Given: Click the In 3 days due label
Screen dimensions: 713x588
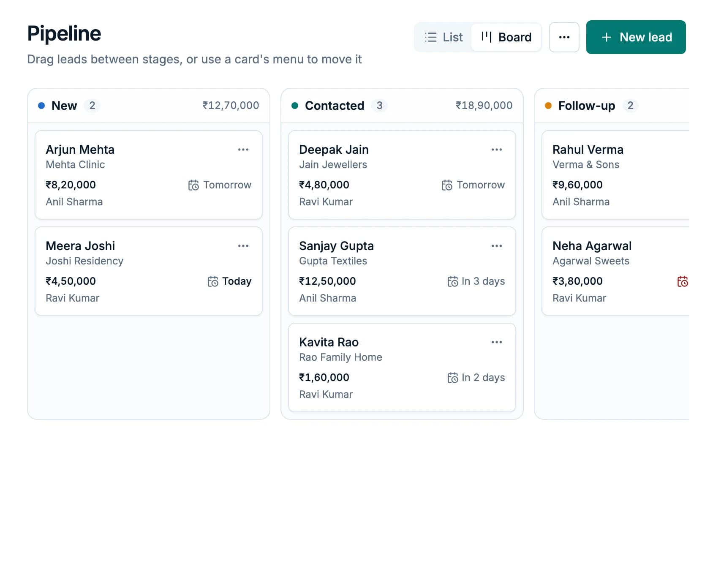Looking at the screenshot, I should click(x=483, y=281).
